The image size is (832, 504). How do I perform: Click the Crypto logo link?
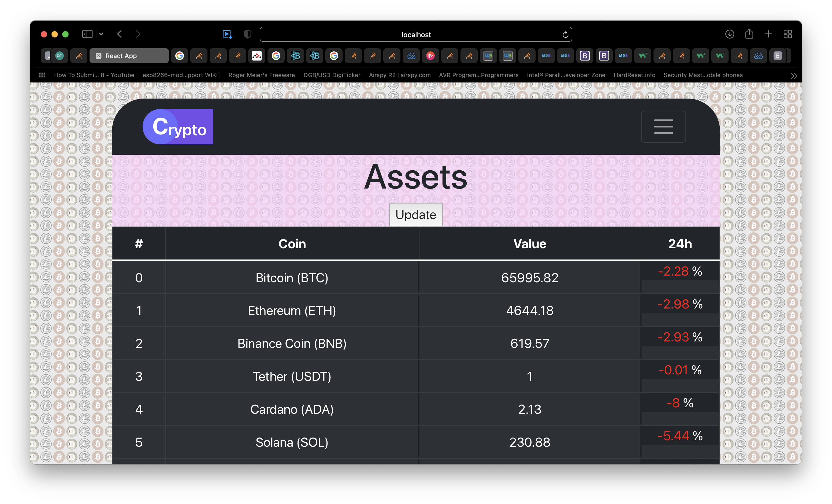pos(178,126)
